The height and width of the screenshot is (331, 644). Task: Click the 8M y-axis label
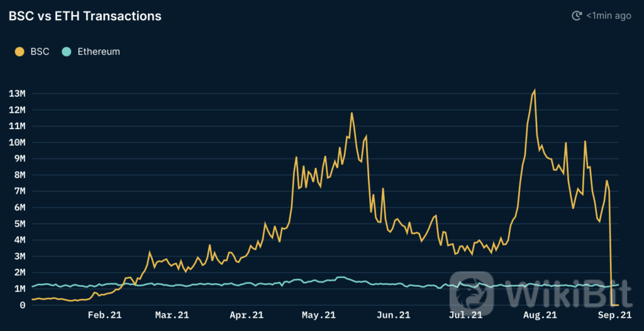[19, 175]
